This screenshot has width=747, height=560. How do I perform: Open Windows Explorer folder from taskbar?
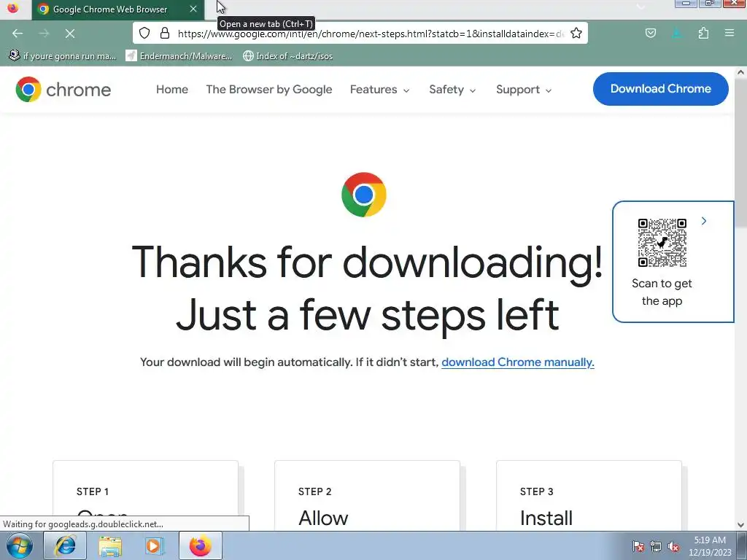(x=110, y=545)
